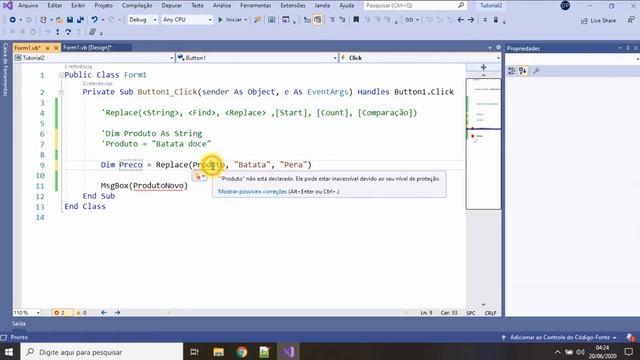Click the Live Share button
640x360 pixels.
coord(598,20)
